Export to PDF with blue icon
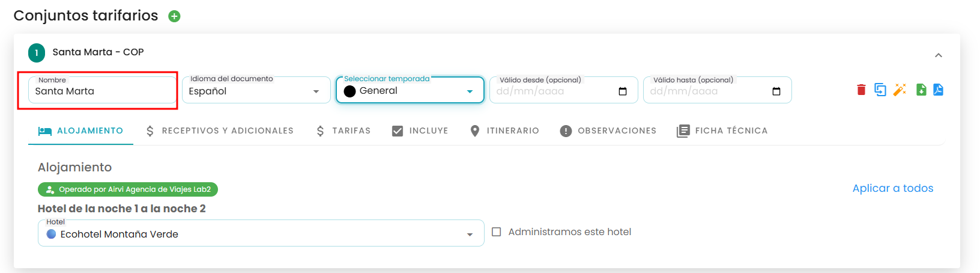The width and height of the screenshot is (980, 273). click(x=938, y=90)
